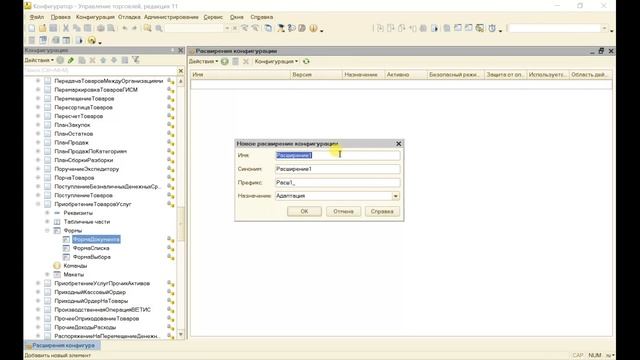Expand the Макеты tree node
The image size is (640, 360).
47,275
